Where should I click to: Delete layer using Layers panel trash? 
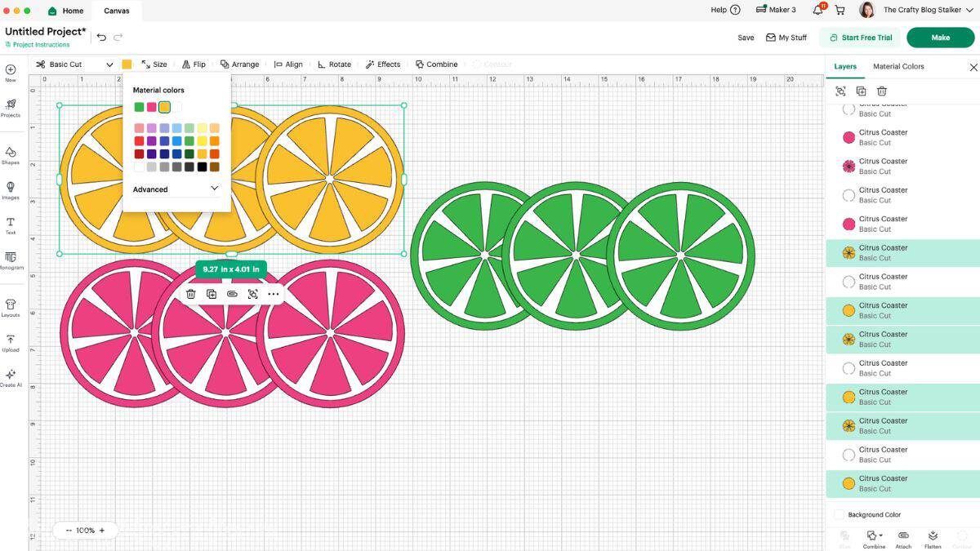[x=882, y=91]
